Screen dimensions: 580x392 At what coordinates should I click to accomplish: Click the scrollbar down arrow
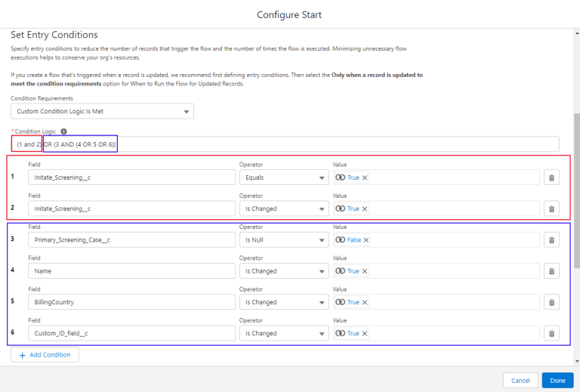click(577, 361)
